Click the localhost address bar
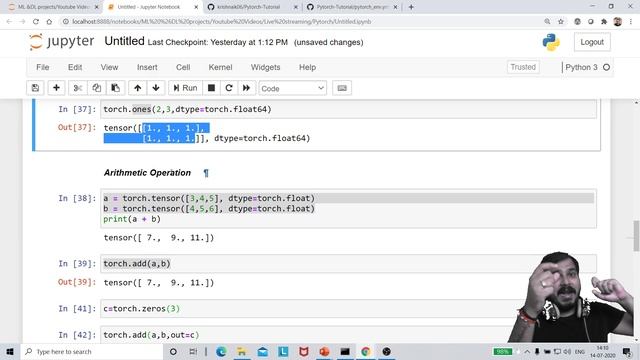The width and height of the screenshot is (640, 360). point(302,22)
